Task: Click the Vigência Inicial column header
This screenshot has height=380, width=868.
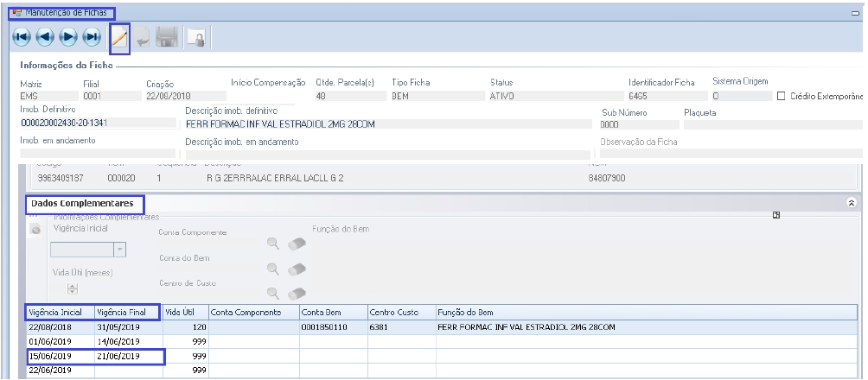Action: (x=60, y=312)
